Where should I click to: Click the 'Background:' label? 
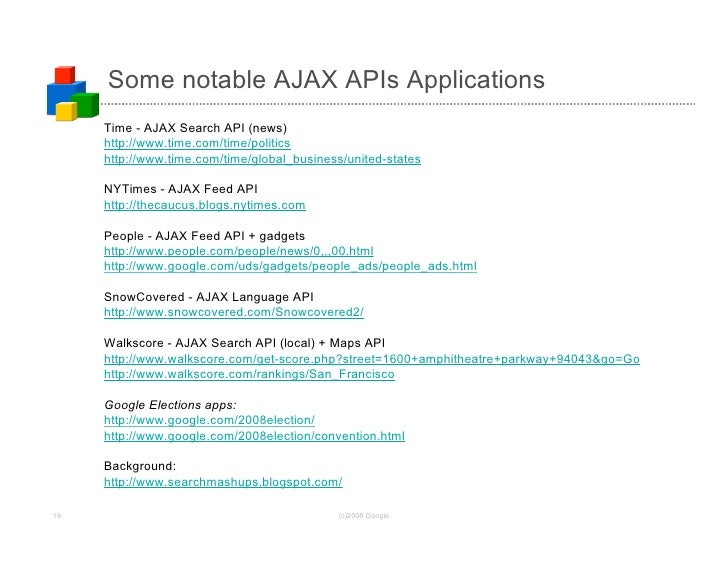(x=140, y=466)
